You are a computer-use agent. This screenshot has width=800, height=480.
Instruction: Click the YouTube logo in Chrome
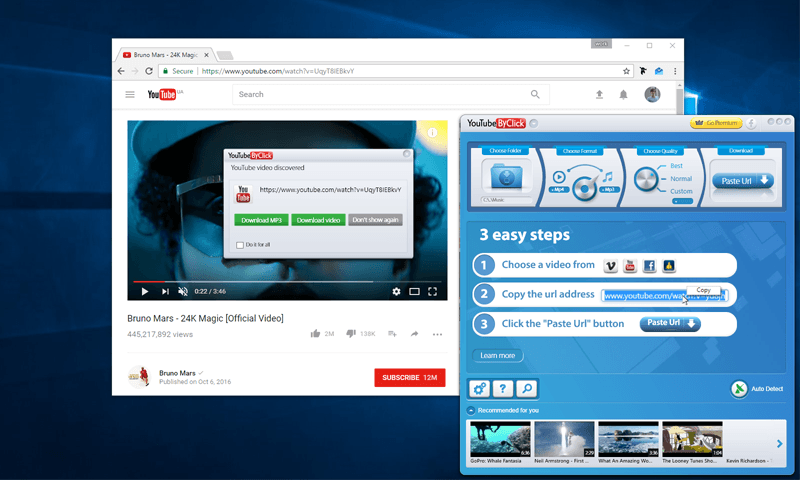click(164, 94)
